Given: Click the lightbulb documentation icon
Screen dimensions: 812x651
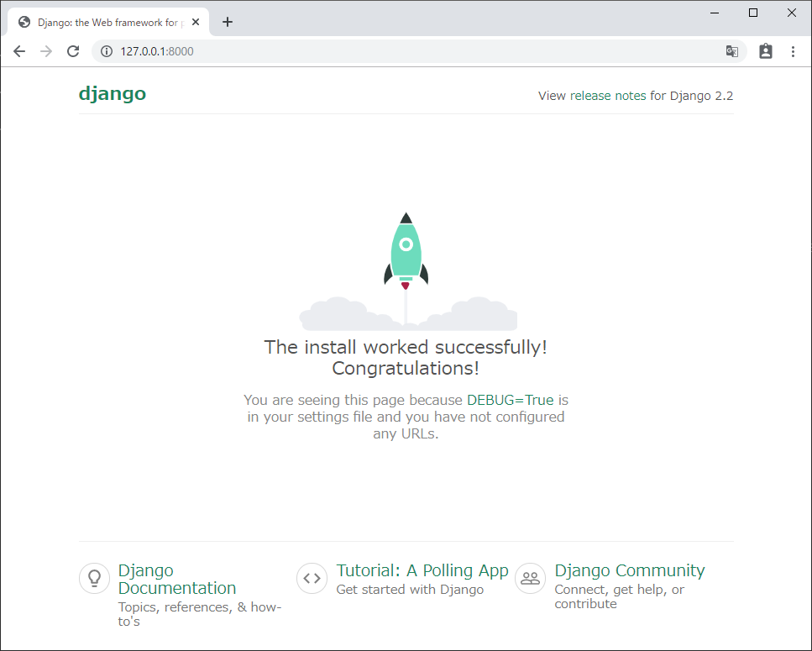Looking at the screenshot, I should coord(94,578).
